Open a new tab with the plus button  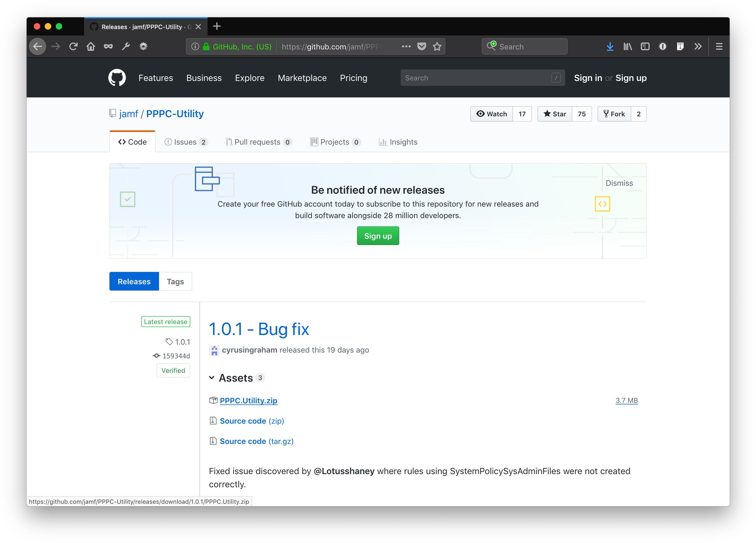coord(217,26)
